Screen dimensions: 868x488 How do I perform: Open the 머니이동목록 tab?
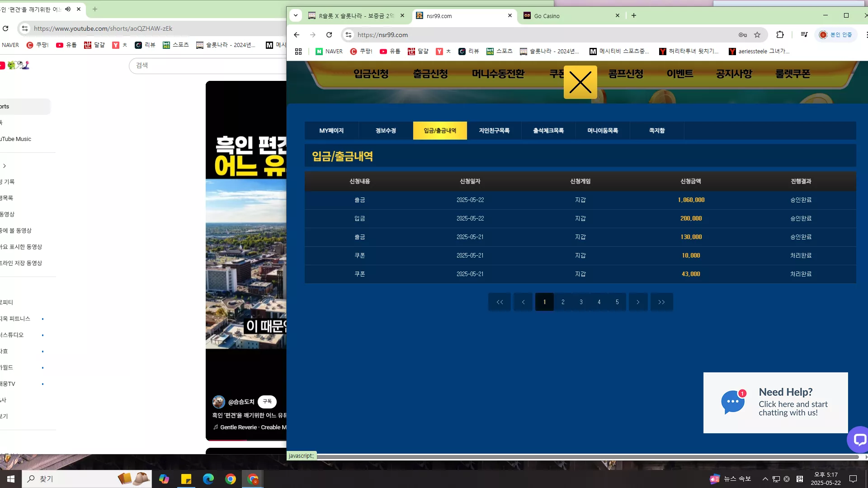click(x=603, y=131)
